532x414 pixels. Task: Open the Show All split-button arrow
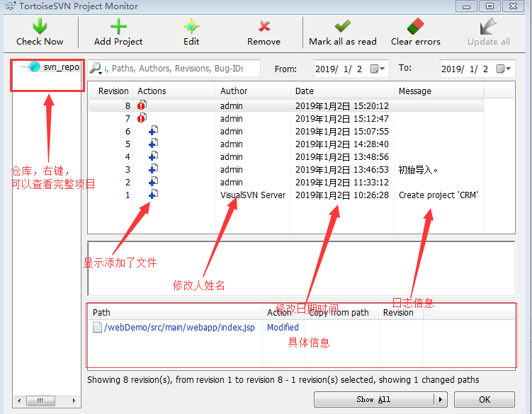tap(441, 399)
